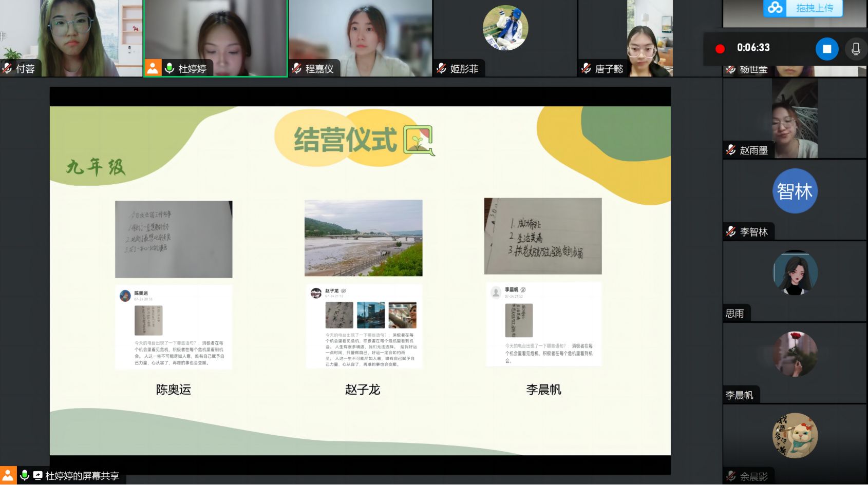Click the muted mic icon beside 付蓉

click(x=7, y=68)
